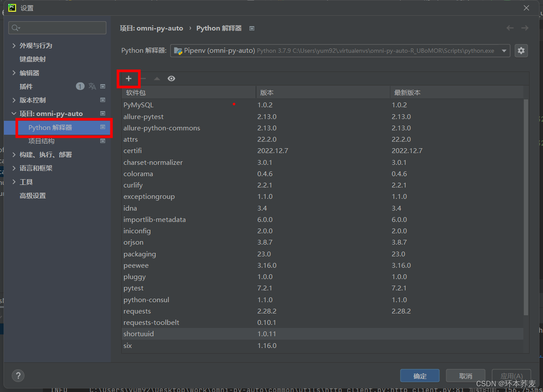
Task: Select the attrs package row
Action: point(322,140)
